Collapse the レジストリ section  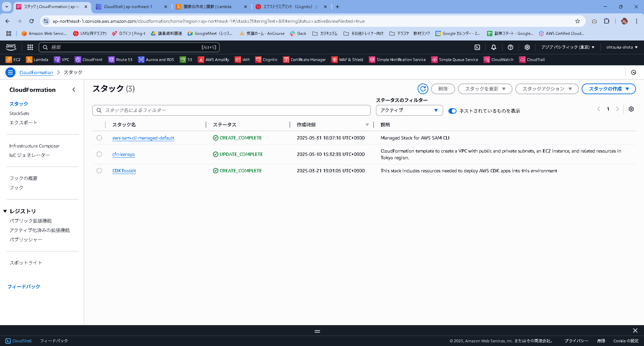point(5,211)
